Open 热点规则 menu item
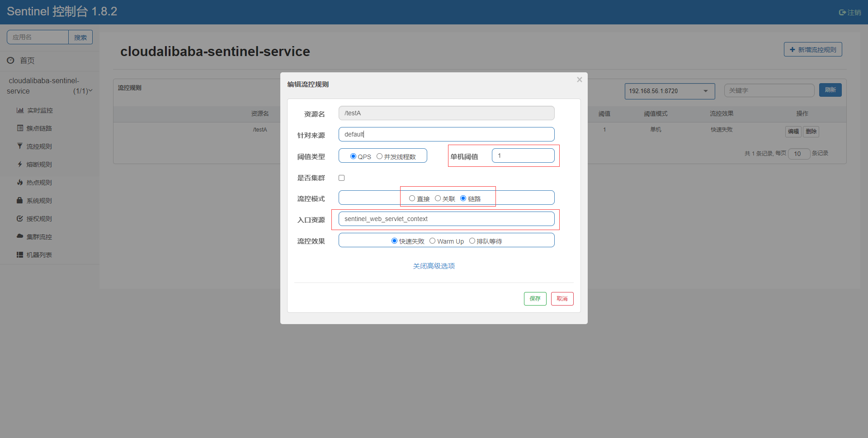The image size is (868, 438). pyautogui.click(x=39, y=183)
